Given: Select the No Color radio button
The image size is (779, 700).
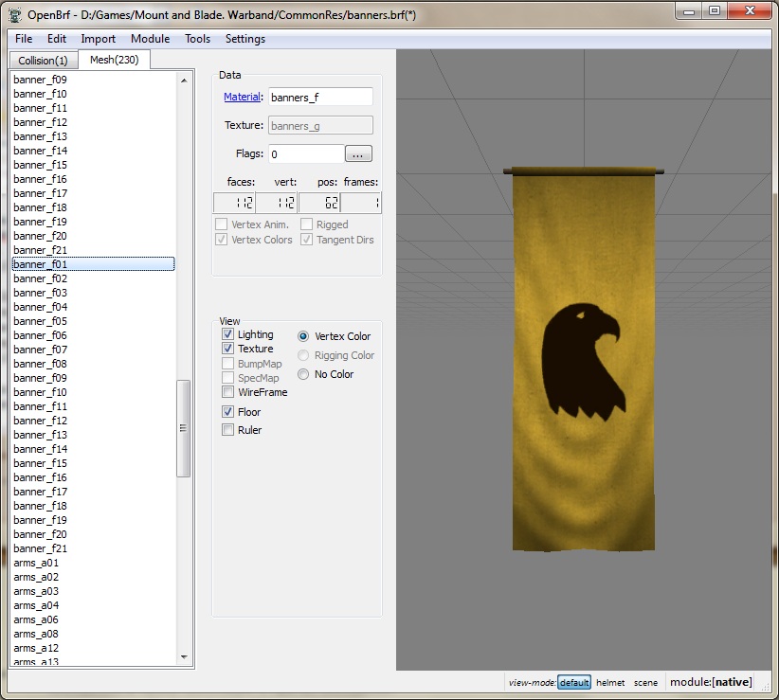Looking at the screenshot, I should (303, 374).
